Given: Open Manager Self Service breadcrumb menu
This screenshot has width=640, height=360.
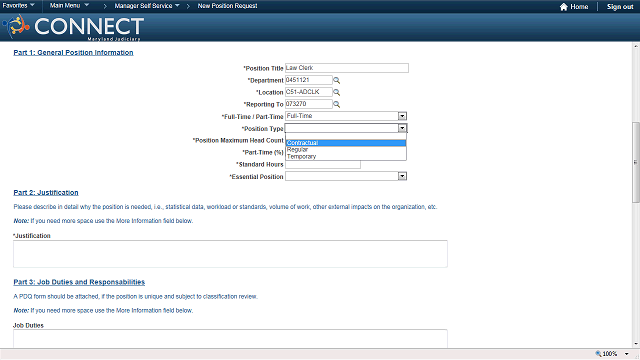Looking at the screenshot, I should point(147,6).
